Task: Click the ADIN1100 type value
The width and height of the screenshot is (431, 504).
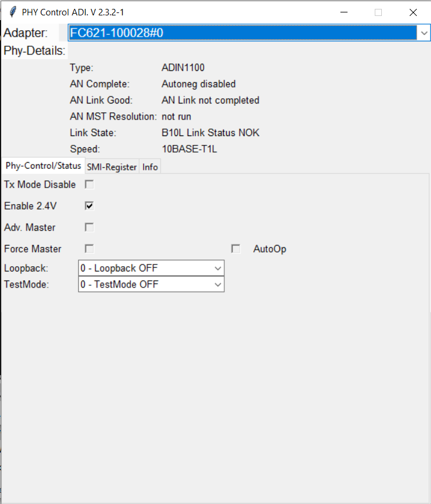Action: [x=183, y=67]
